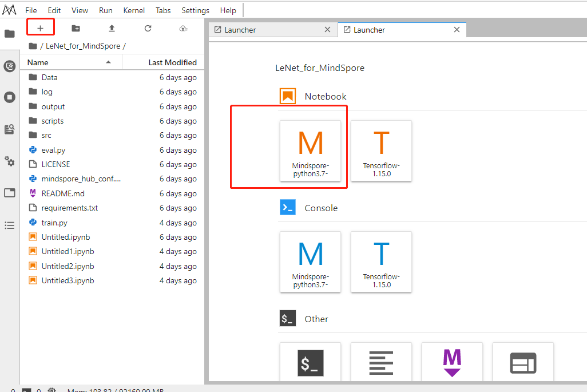Open the View menu
587x392 pixels.
pyautogui.click(x=80, y=10)
